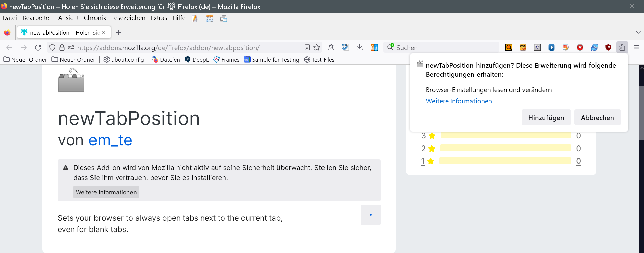Reload the current page
This screenshot has width=644, height=253.
click(x=38, y=47)
